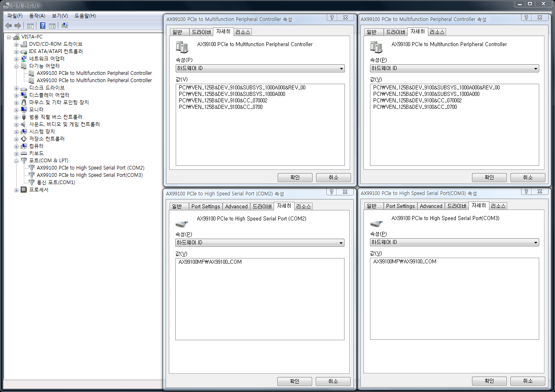
Task: Click the 모니터 monitor icon
Action: pos(24,110)
